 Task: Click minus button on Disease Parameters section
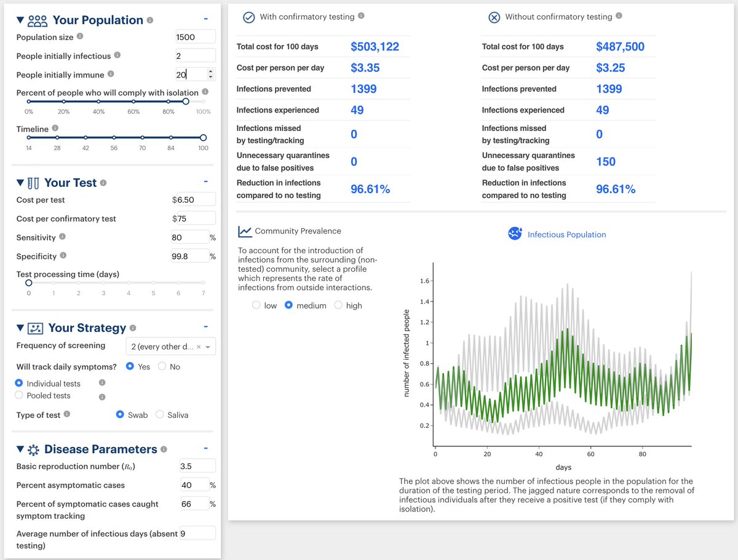tap(206, 449)
